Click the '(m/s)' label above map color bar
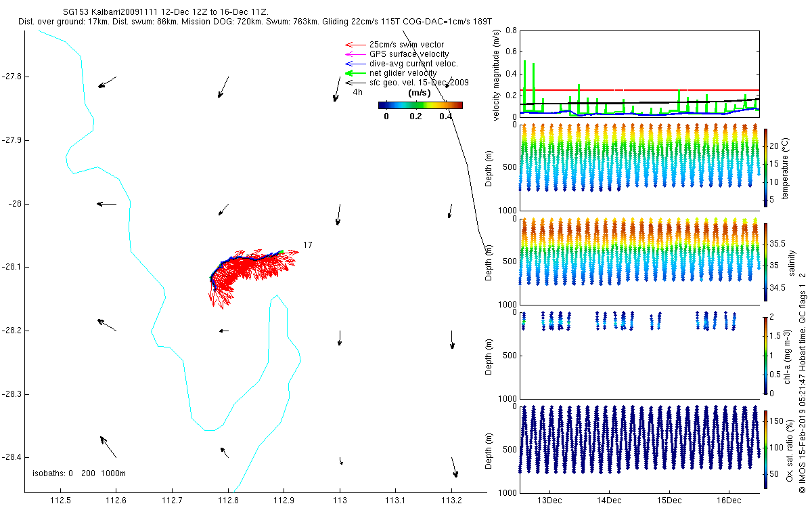Viewport: 812px width, 508px height. pyautogui.click(x=420, y=93)
